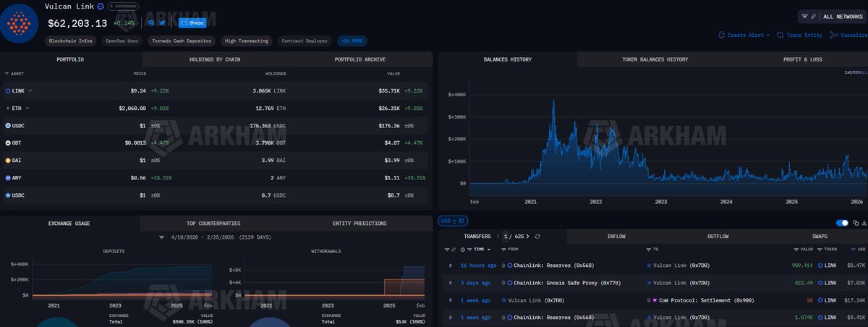The image size is (868, 327).
Task: Open the VALUE column filter
Action: coord(796,249)
